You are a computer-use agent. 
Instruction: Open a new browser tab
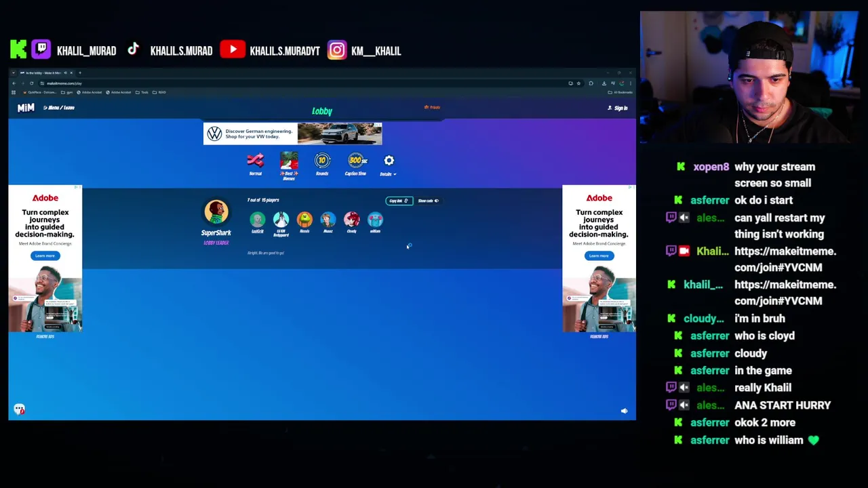(x=80, y=73)
